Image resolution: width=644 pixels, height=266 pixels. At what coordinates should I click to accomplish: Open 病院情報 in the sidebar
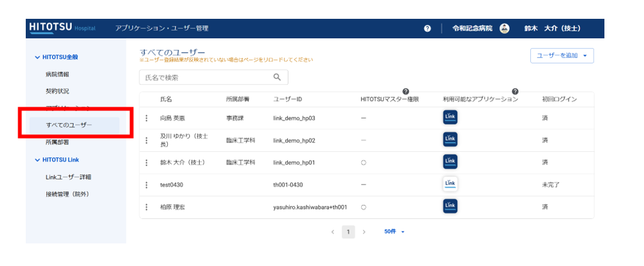click(57, 74)
